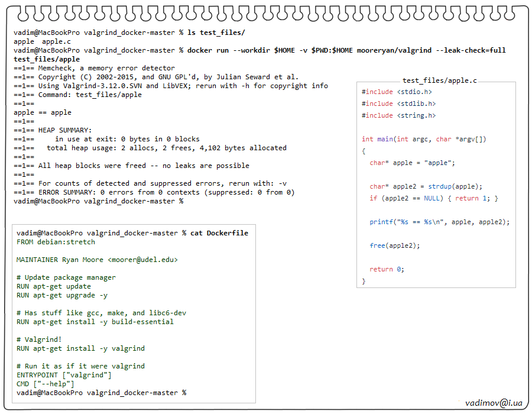Click the 'cat Dockerfile' command
This screenshot has width=532, height=414.
[x=219, y=233]
